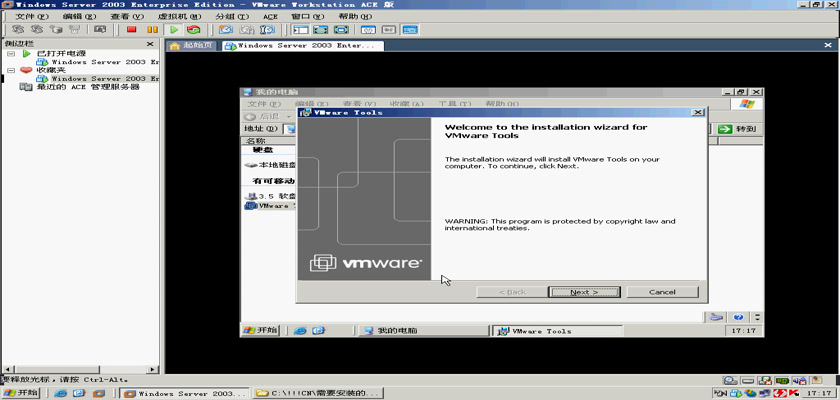Click the fourth ACE toolbar icon
The width and height of the screenshot is (840, 400).
(74, 30)
